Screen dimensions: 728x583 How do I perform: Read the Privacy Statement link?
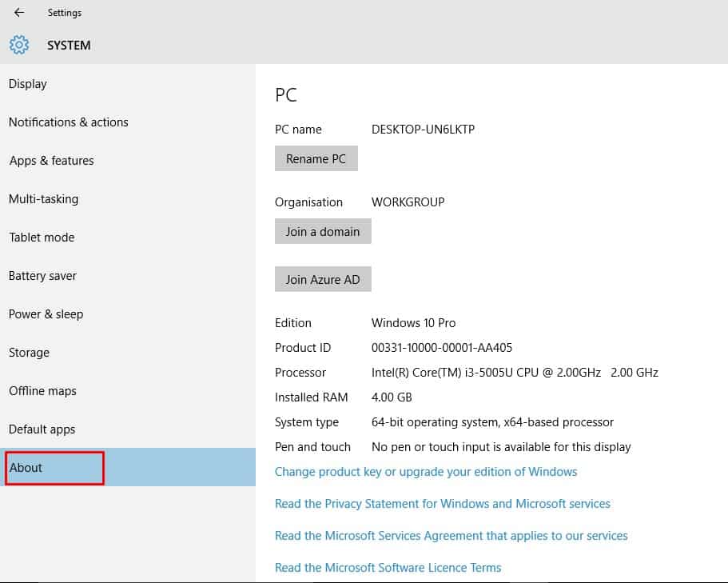coord(443,504)
